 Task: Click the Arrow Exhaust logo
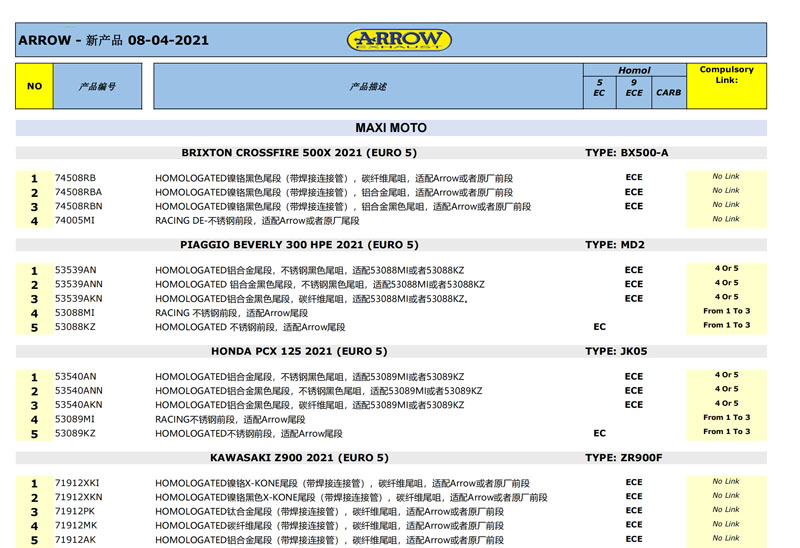click(399, 39)
